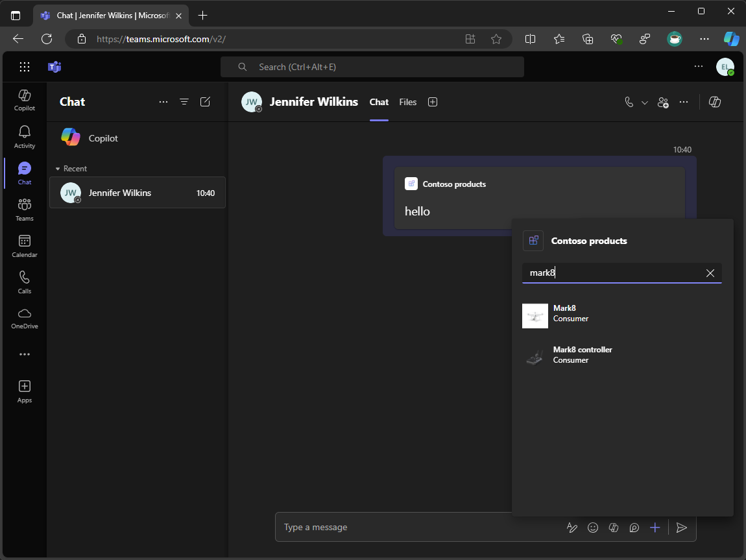Click the Teams logo icon
This screenshot has height=560, width=746.
[54, 67]
